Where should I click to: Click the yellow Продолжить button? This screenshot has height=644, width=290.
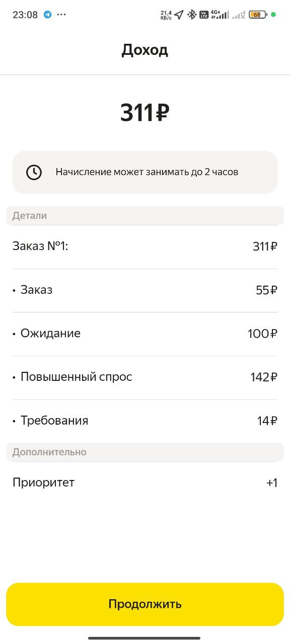click(x=145, y=604)
